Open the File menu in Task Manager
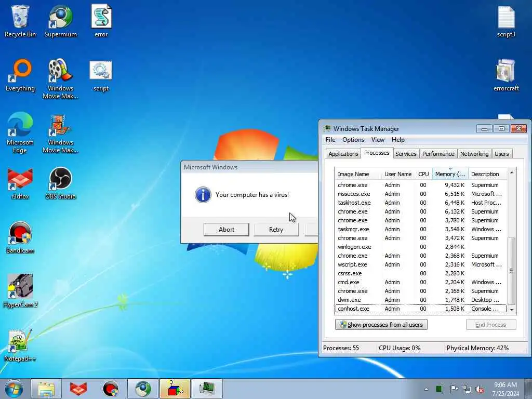532x399 pixels. (330, 140)
